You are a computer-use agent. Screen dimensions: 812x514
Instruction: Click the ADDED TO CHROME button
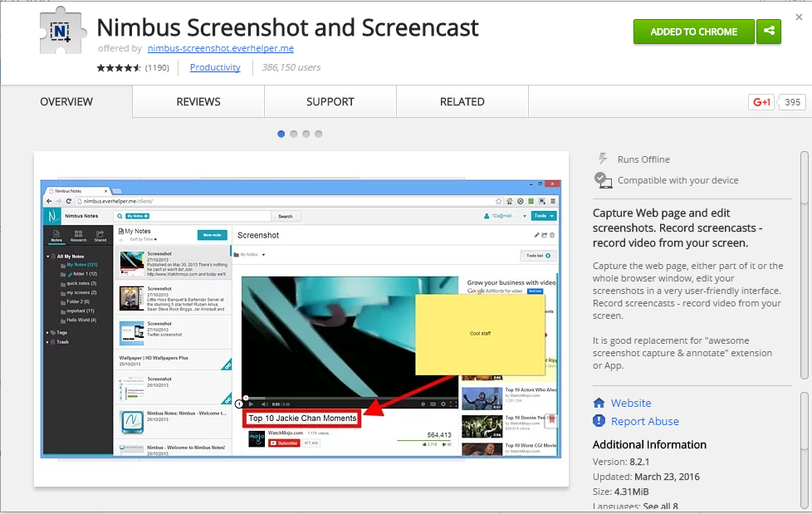pos(693,31)
